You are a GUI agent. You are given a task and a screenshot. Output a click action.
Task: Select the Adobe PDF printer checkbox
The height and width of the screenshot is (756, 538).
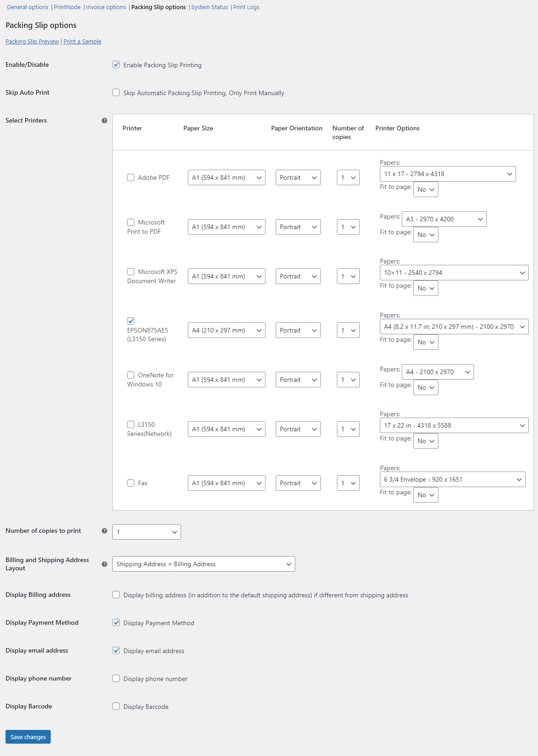[x=131, y=177]
